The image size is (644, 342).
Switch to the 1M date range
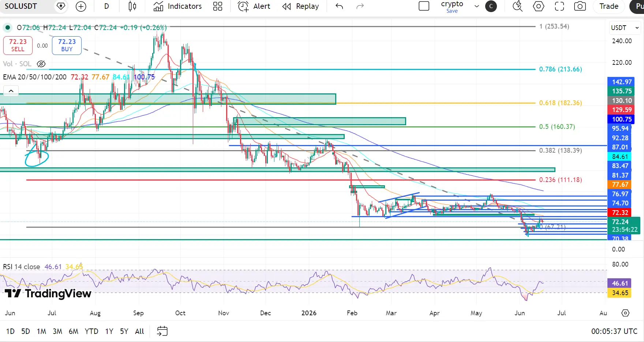click(x=41, y=331)
